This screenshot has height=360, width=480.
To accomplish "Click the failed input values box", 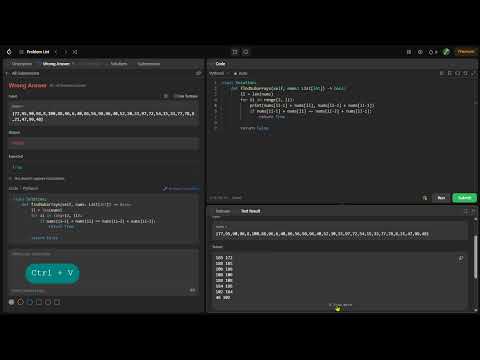I will (x=103, y=113).
